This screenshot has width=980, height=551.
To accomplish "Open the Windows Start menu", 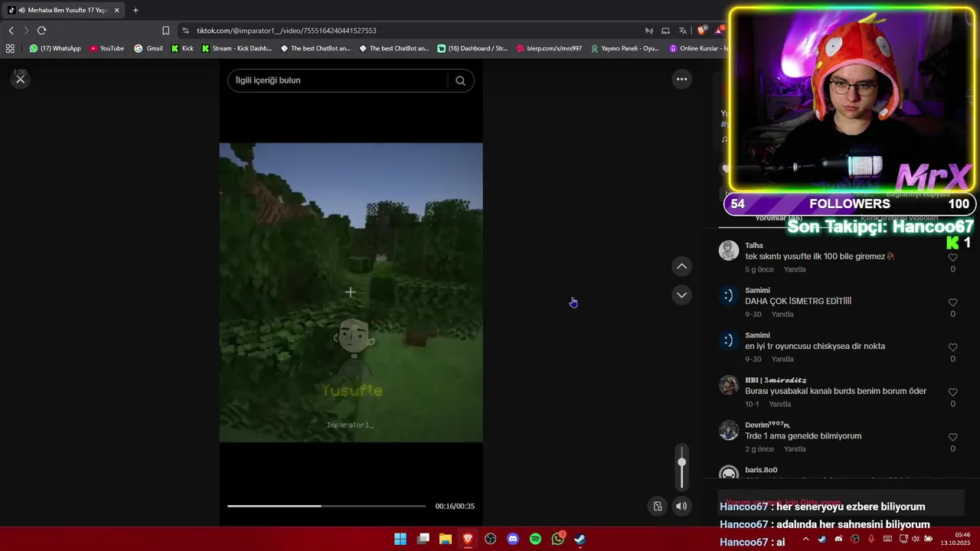I will (400, 539).
